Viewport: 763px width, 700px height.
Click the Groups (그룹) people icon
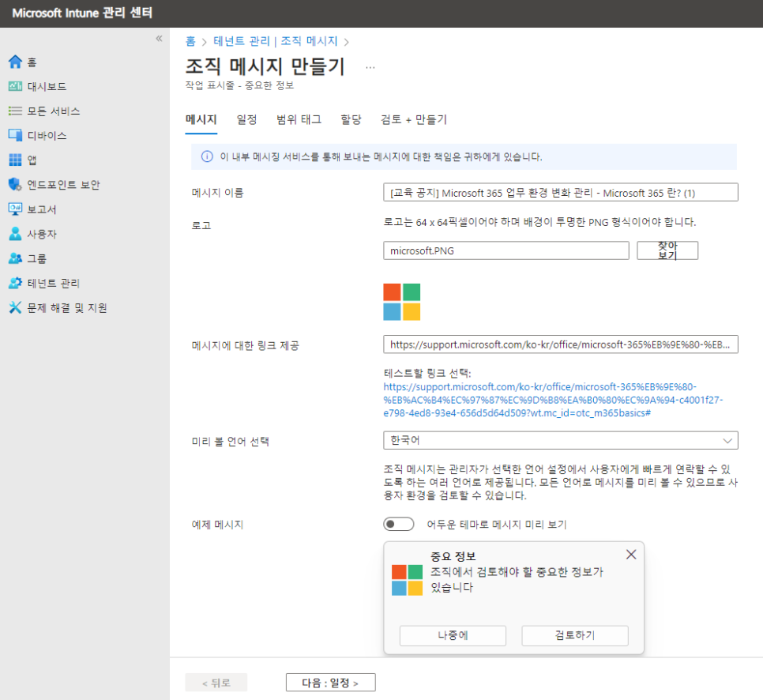click(15, 258)
